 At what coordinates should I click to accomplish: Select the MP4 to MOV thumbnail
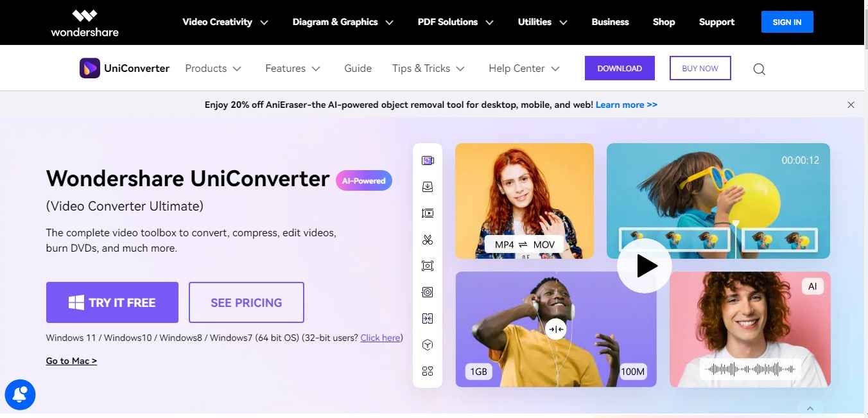525,201
